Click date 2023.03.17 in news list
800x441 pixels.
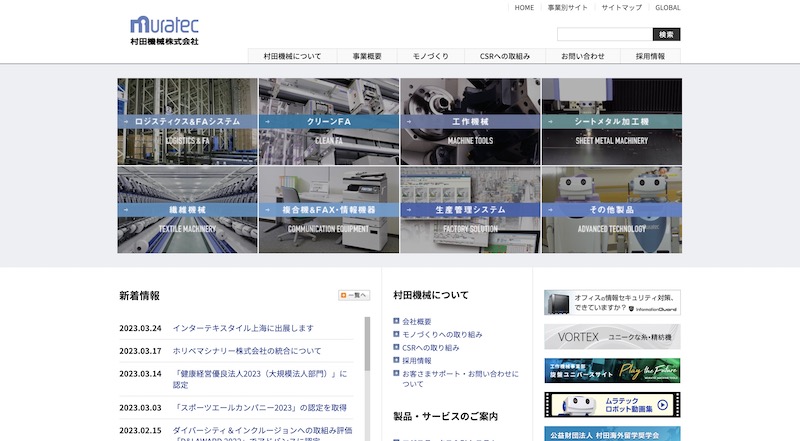pos(140,351)
